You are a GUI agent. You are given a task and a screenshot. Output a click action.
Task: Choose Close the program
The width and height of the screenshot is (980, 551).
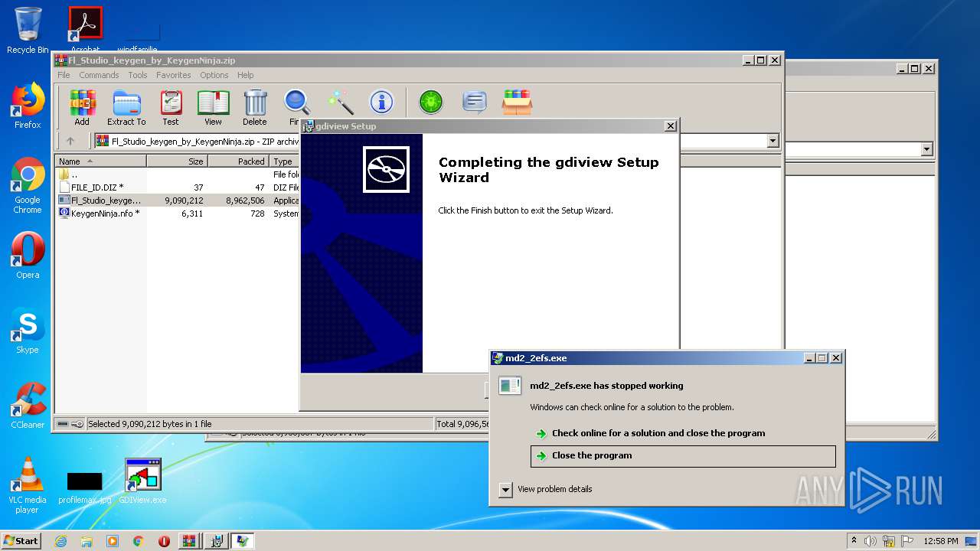tap(683, 456)
